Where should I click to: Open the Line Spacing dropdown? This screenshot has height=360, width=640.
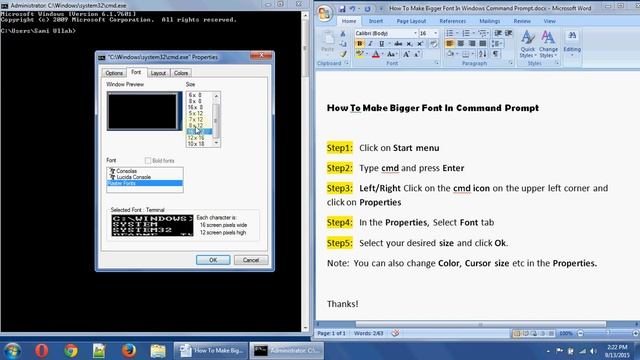[497, 43]
